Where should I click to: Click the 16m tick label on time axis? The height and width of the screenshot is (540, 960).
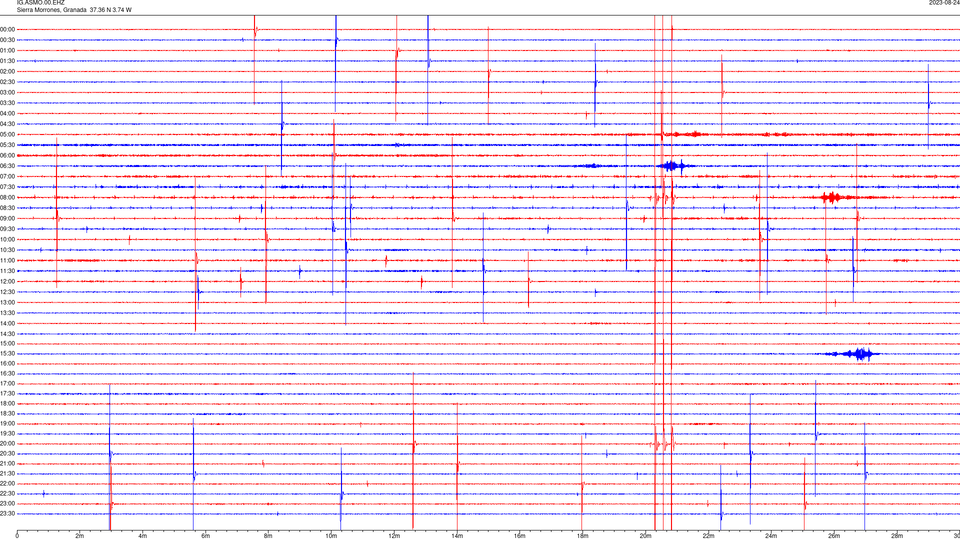click(x=519, y=536)
